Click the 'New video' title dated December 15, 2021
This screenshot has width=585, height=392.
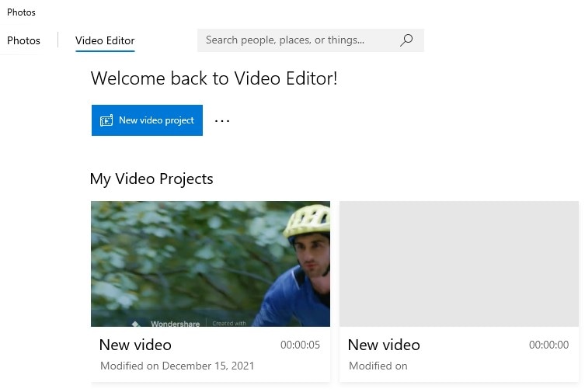(x=135, y=345)
